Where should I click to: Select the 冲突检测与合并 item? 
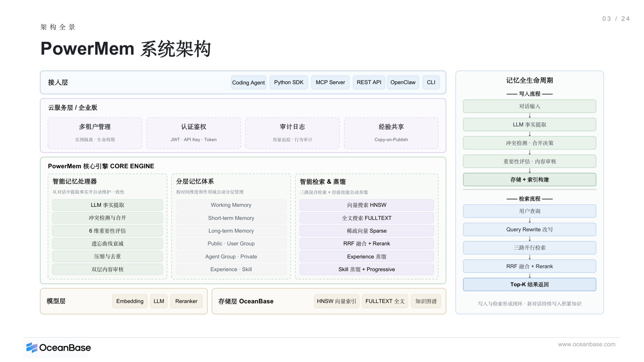(107, 218)
